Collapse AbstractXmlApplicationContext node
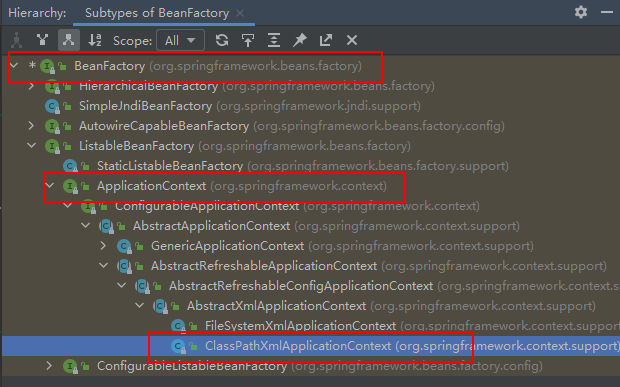 coord(140,306)
